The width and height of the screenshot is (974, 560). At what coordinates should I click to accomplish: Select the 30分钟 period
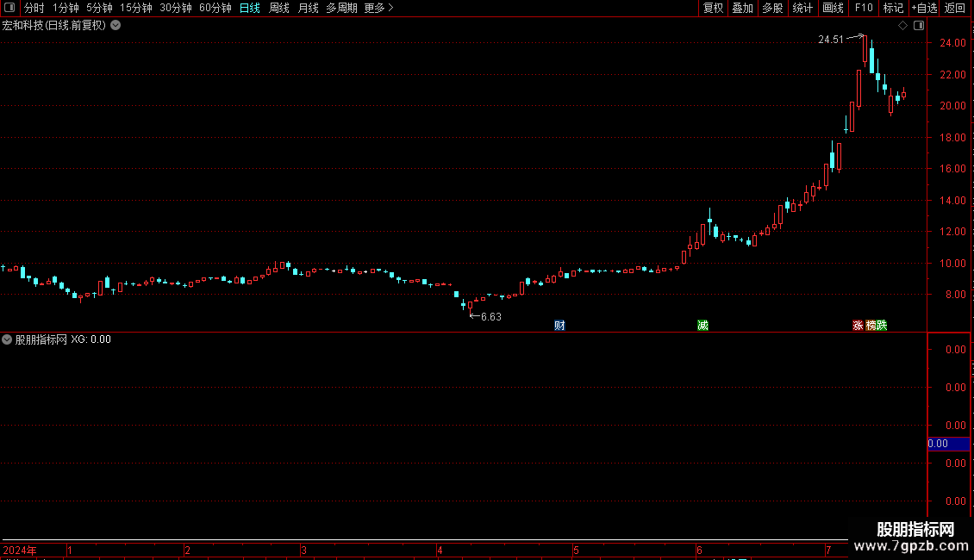click(176, 8)
